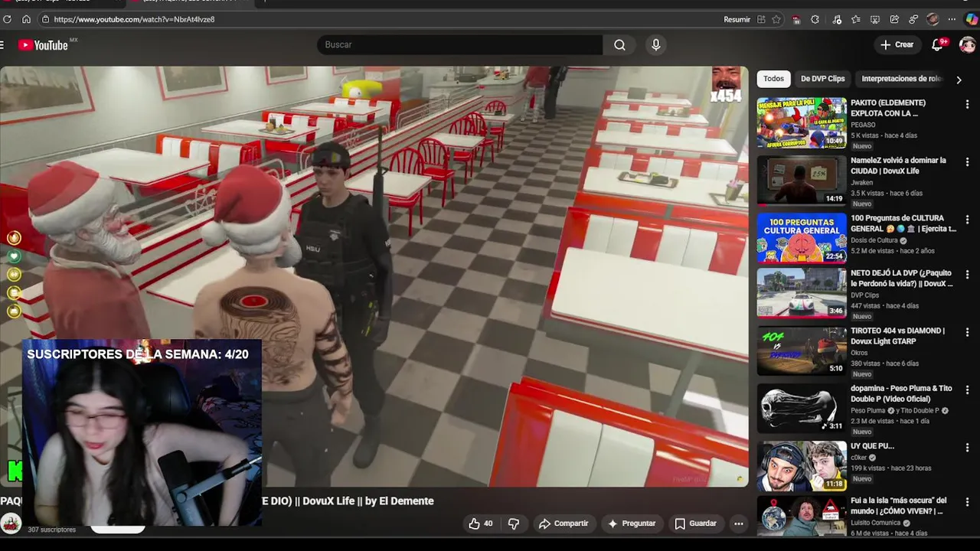Viewport: 980px width, 551px height.
Task: Open options menu for TIROTEO 404 video
Action: coord(967,332)
